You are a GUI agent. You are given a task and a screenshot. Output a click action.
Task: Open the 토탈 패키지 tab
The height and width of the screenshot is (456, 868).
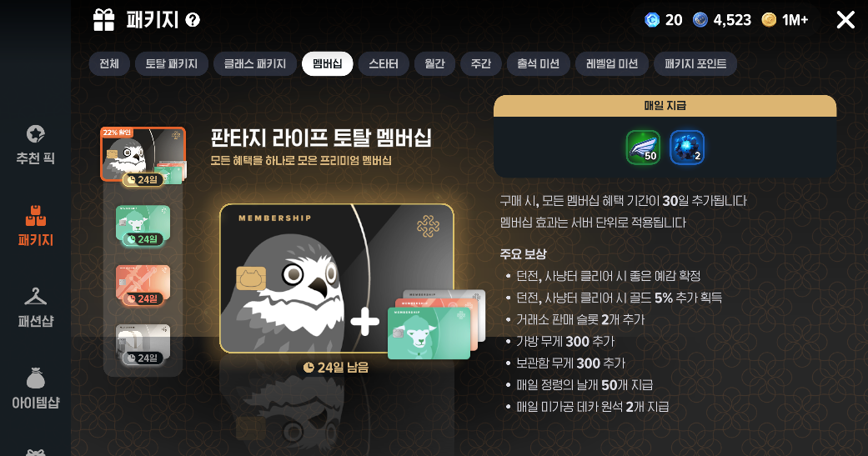pos(172,63)
